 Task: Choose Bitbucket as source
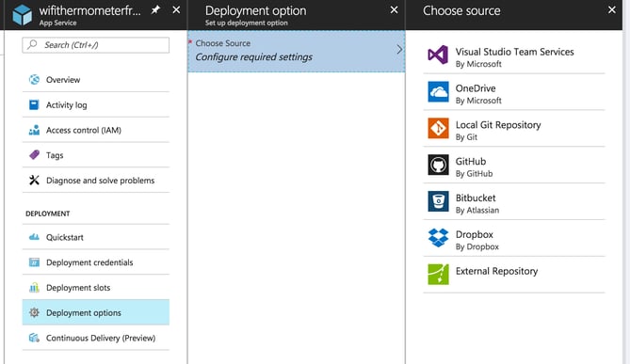(514, 202)
